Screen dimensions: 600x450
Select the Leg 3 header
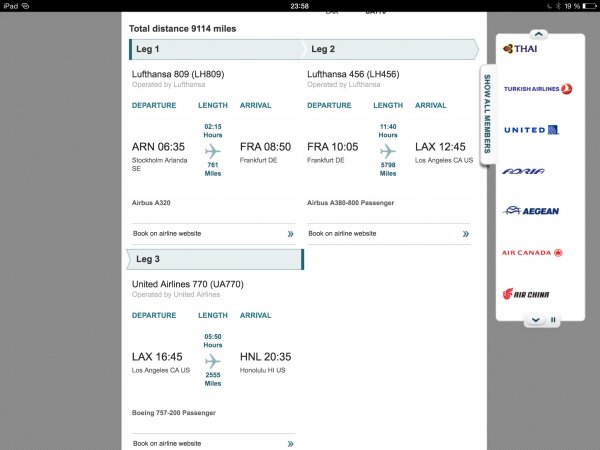coord(215,260)
